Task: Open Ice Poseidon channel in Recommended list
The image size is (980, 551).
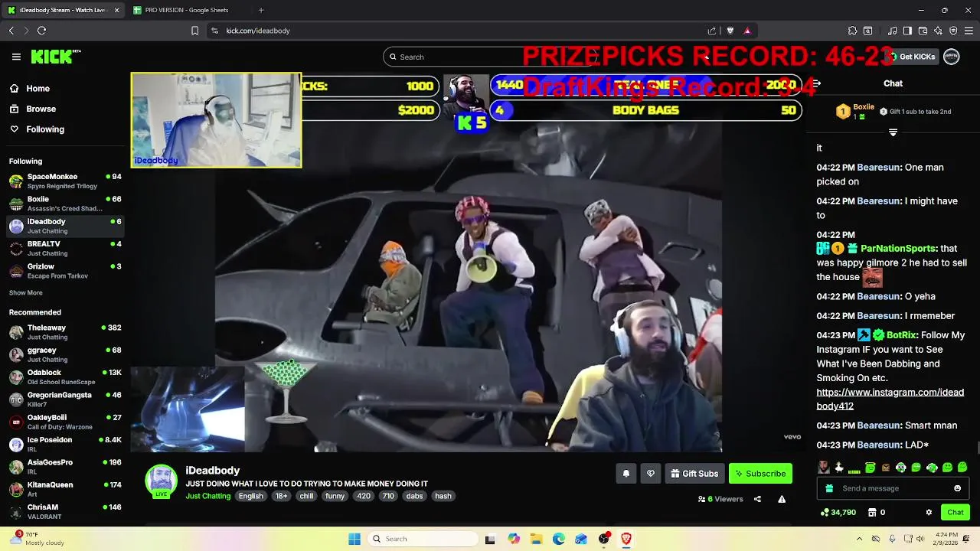Action: (x=64, y=444)
